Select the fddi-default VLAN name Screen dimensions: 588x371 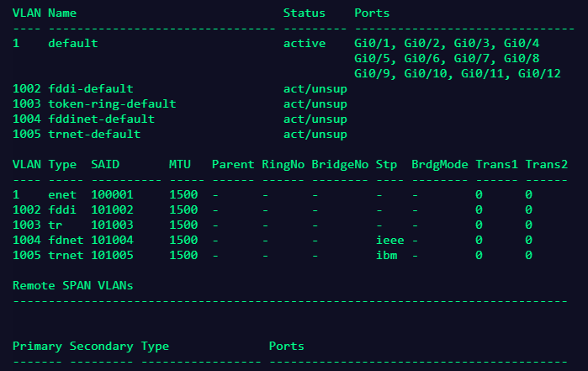(90, 88)
